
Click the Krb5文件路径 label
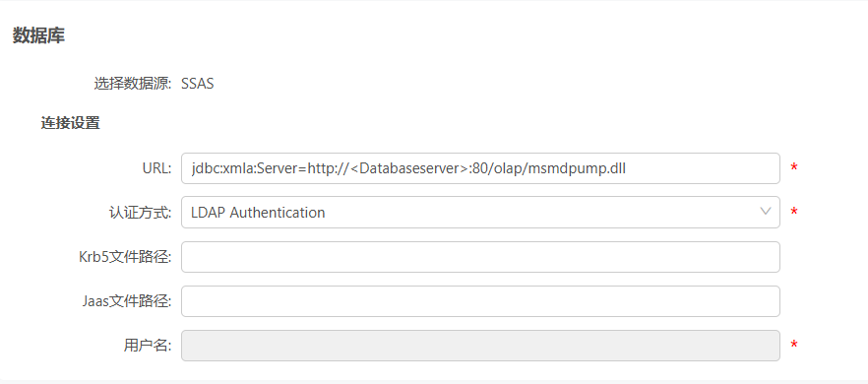[125, 257]
